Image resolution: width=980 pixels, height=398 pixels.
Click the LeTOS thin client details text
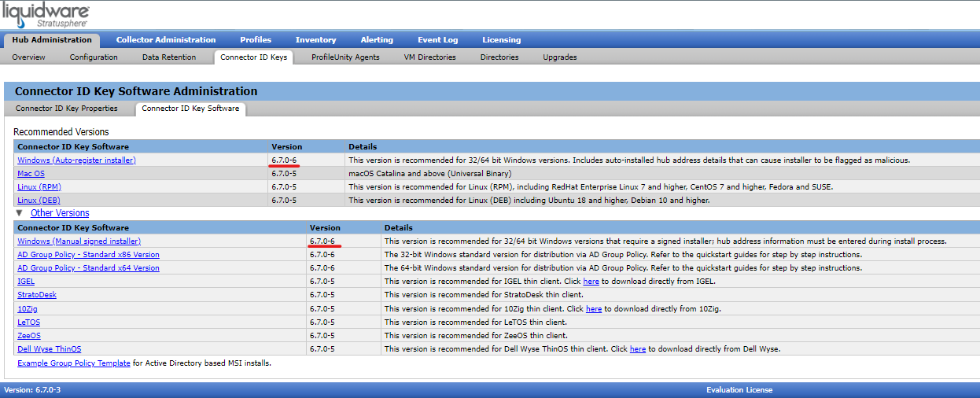(475, 322)
